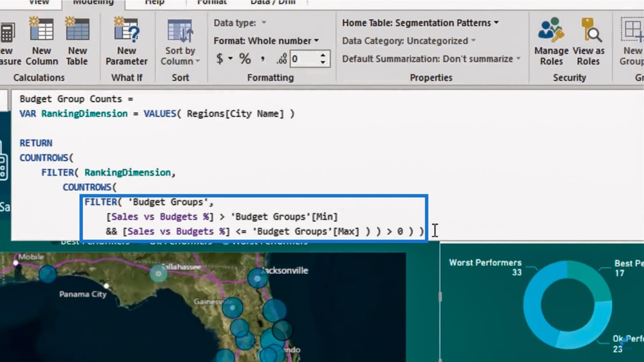644x362 pixels.
Task: Toggle thousands separator comma
Action: point(263,59)
